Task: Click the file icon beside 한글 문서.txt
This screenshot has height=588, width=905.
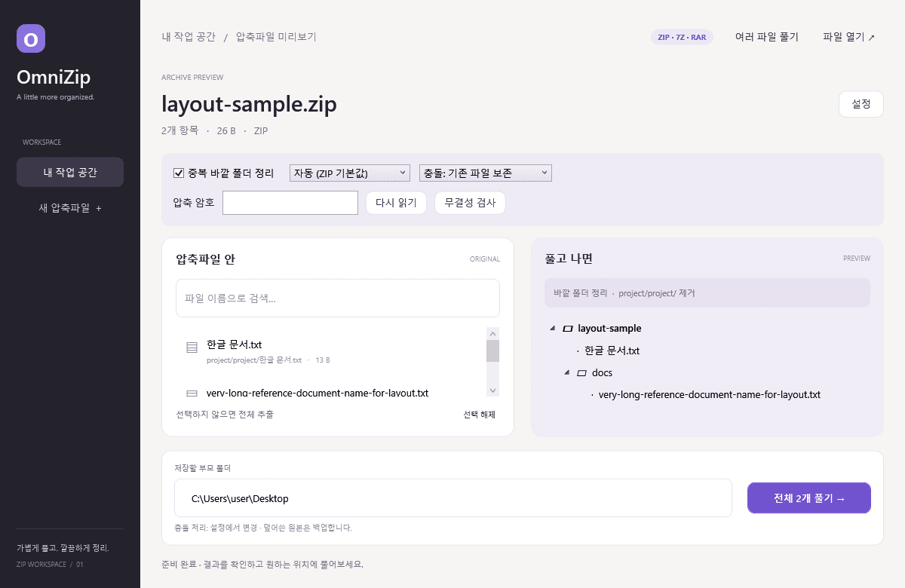Action: pos(192,348)
